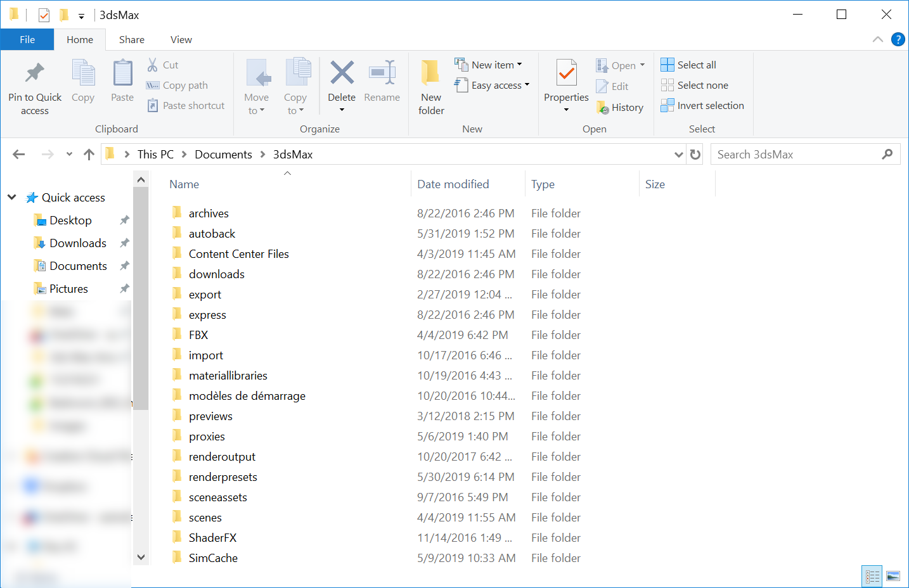Viewport: 909px width, 588px height.
Task: Select Downloads in Quick access
Action: 78,243
